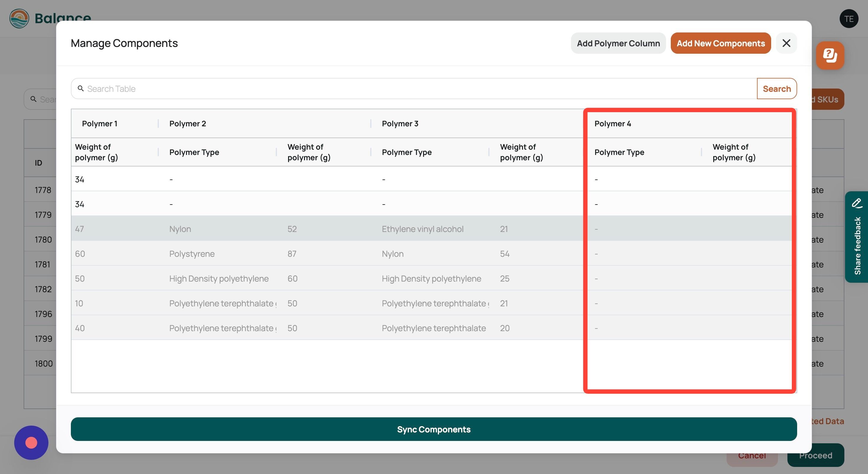
Task: Open the TE user avatar menu
Action: pos(849,19)
